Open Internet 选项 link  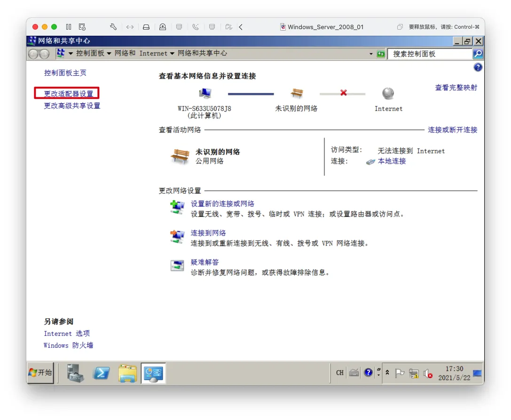click(x=67, y=333)
